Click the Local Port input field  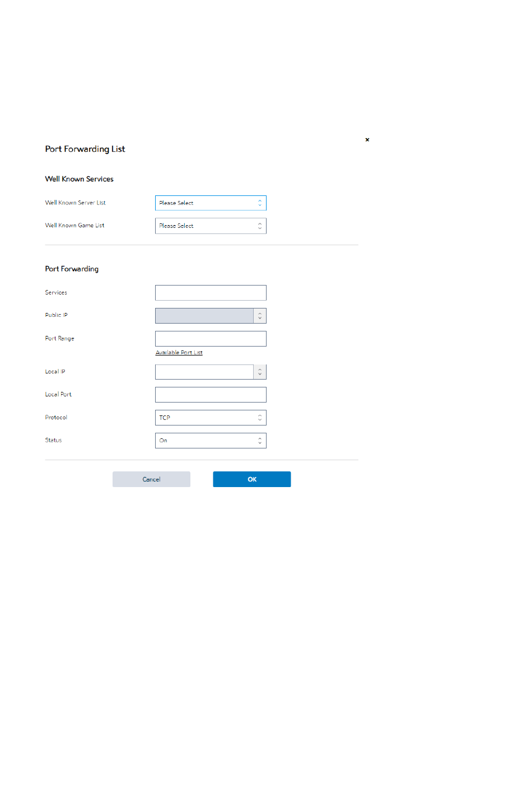point(211,395)
